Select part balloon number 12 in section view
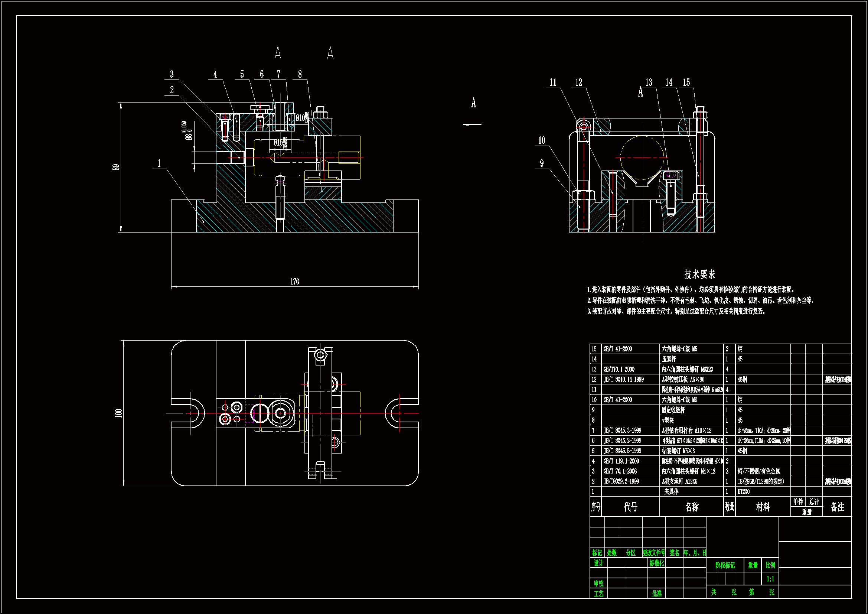The height and width of the screenshot is (614, 868). click(x=578, y=82)
